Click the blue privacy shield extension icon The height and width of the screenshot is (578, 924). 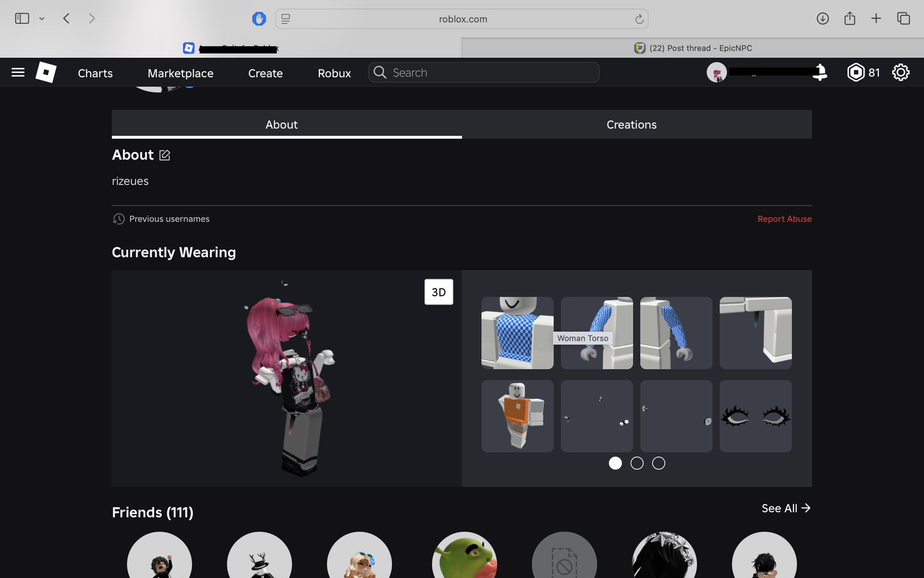pyautogui.click(x=259, y=18)
